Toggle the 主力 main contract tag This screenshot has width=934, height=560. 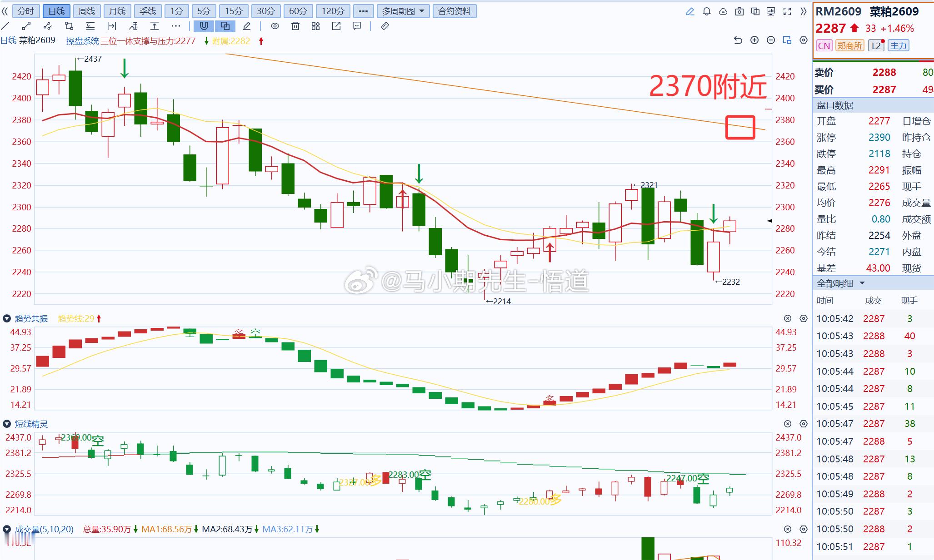pos(898,45)
